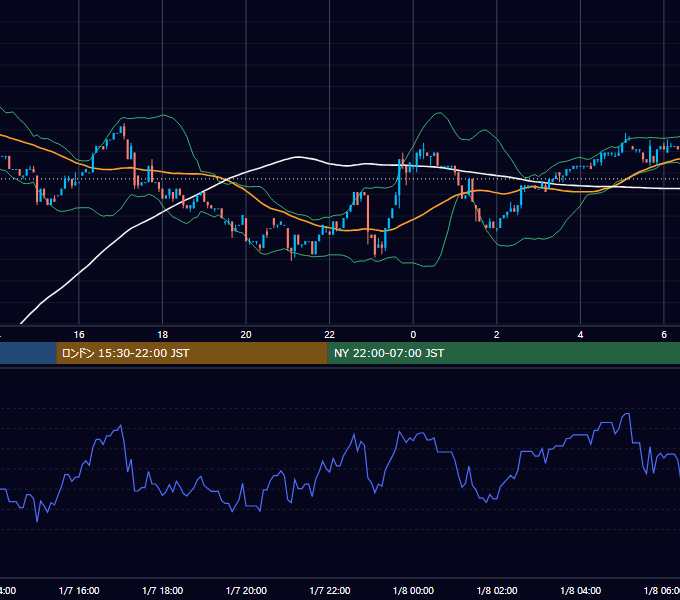Click the 1/7 18:00 date label

pyautogui.click(x=163, y=591)
